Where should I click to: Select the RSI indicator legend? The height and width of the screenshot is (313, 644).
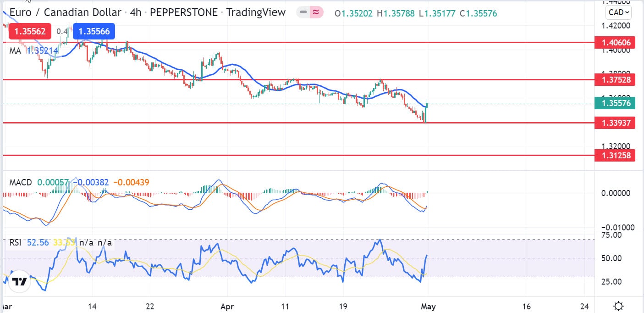pyautogui.click(x=15, y=242)
